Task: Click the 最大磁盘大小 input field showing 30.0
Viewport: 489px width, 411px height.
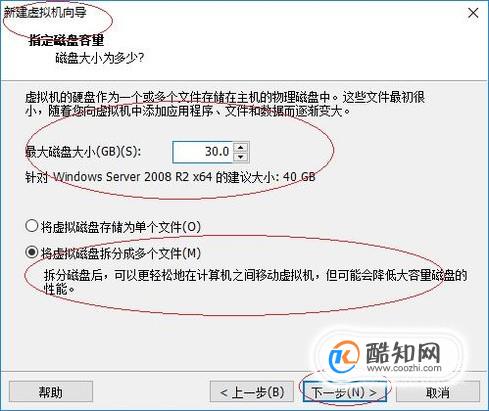Action: pos(203,152)
